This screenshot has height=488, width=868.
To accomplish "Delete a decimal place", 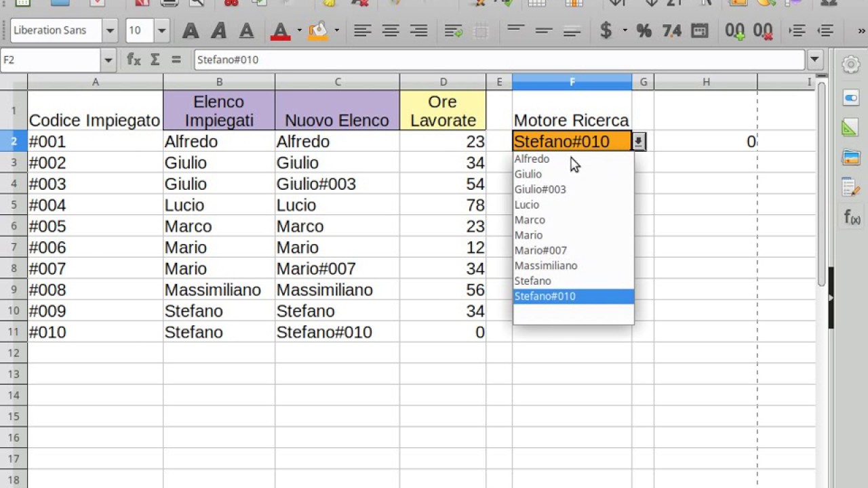I will click(x=762, y=30).
